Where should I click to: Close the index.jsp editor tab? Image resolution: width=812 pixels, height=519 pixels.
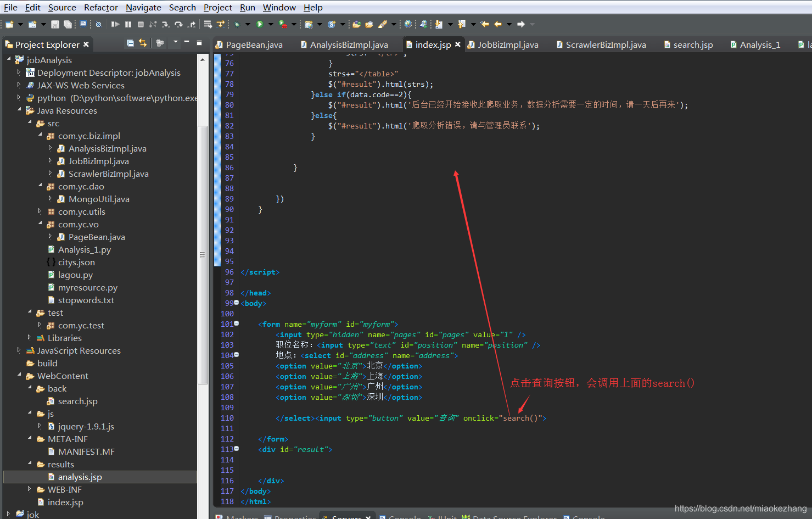point(458,44)
